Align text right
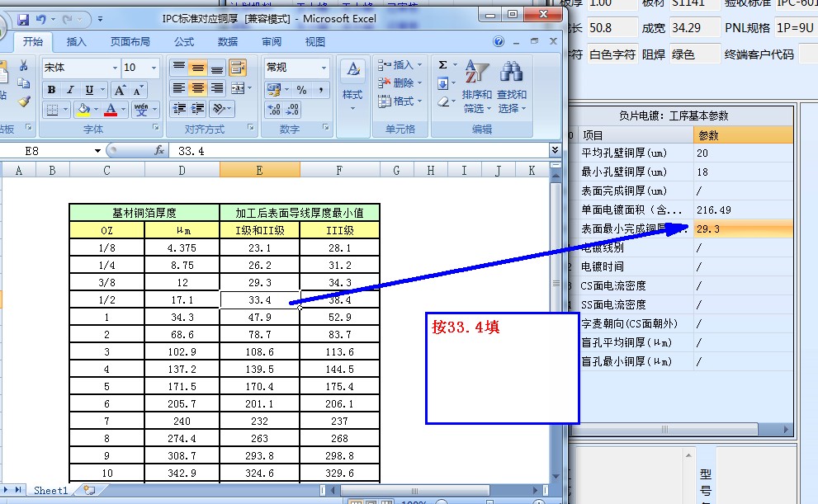Viewport: 818px width, 504px height. click(x=217, y=88)
